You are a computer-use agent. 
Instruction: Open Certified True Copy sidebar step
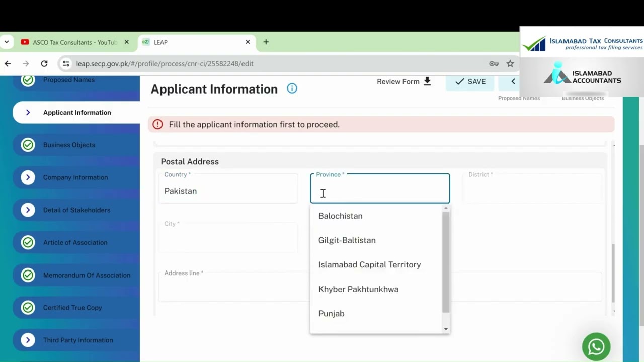[x=76, y=307]
